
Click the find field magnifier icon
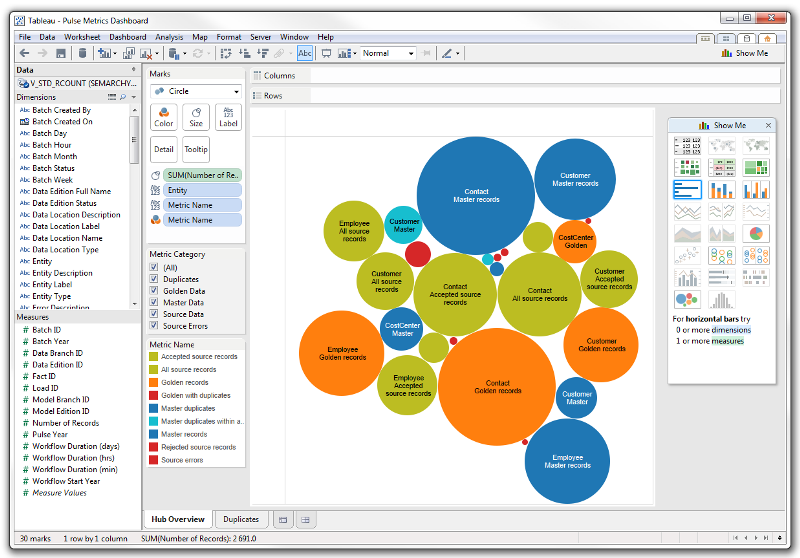pyautogui.click(x=122, y=97)
